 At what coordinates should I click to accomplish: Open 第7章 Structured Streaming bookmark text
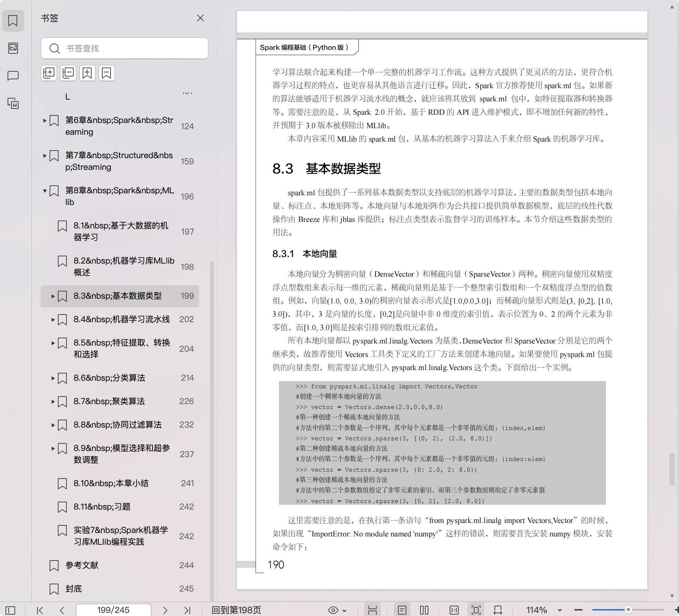(x=119, y=161)
